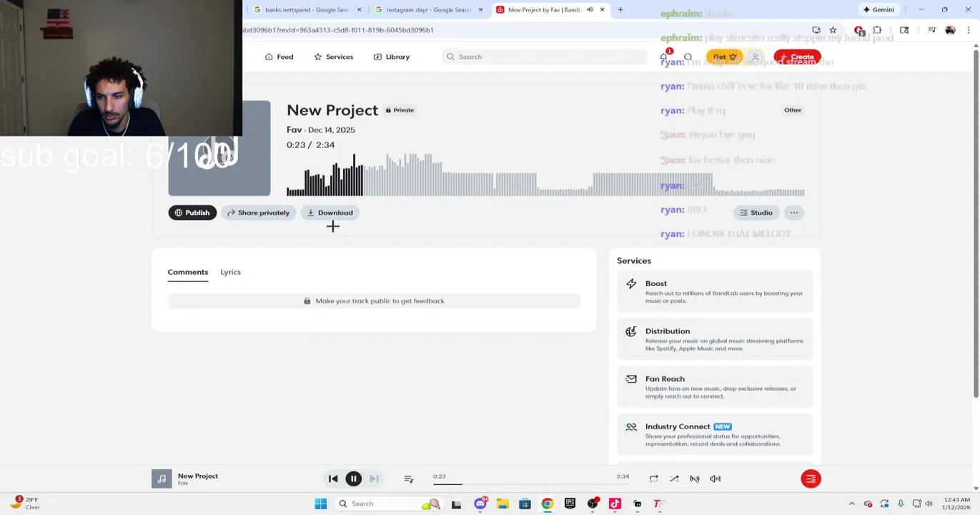Click Make your track public banner
This screenshot has width=980, height=515.
374,301
